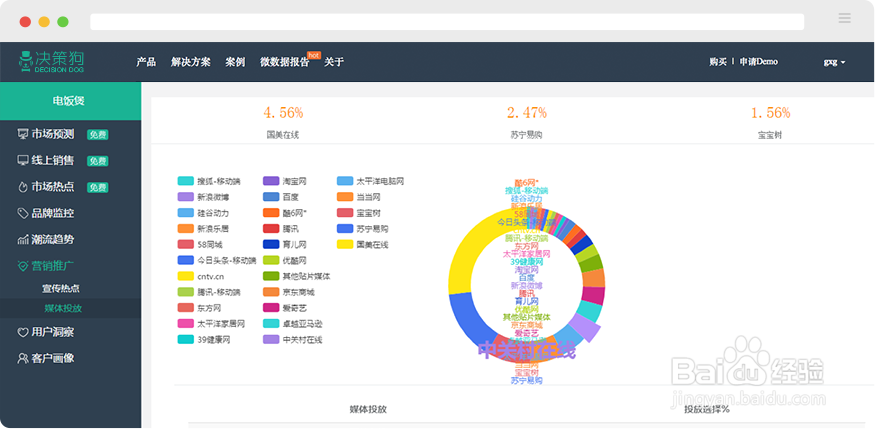This screenshot has width=875, height=429.
Task: Click the 免费 badge next to 线上销售
Action: tap(98, 161)
